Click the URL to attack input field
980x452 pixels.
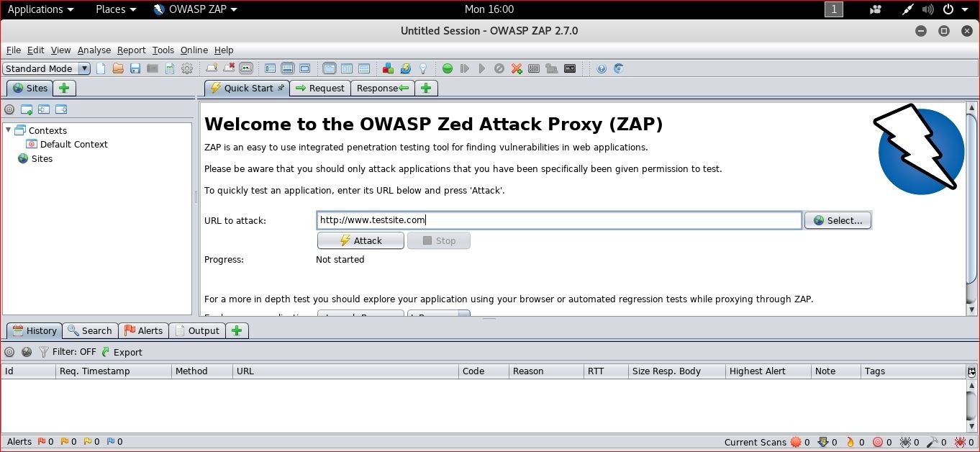coord(559,220)
